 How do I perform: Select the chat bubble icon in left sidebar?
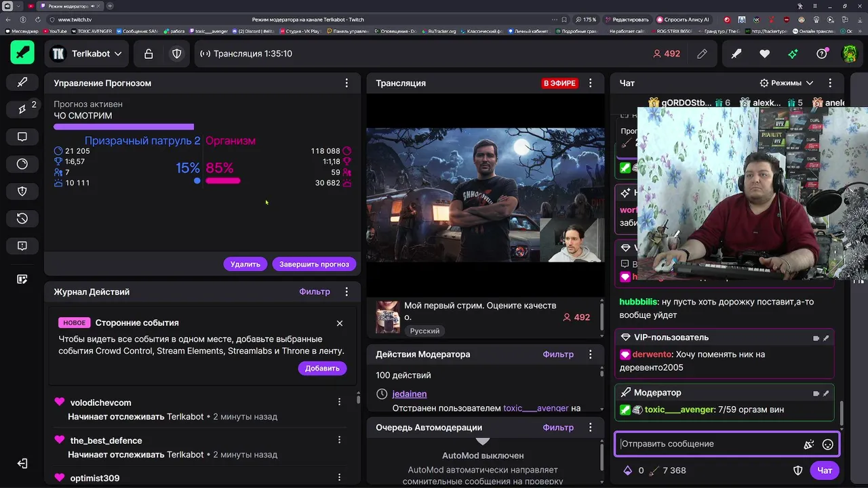[x=22, y=137]
